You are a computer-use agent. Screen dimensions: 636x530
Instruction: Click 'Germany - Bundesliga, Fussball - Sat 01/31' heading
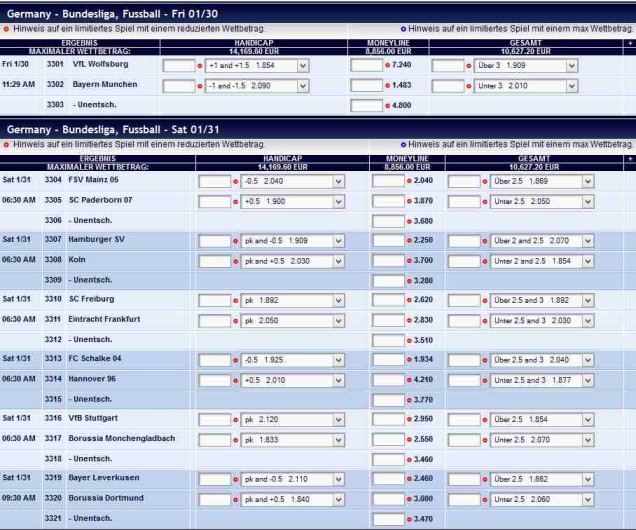tap(113, 130)
